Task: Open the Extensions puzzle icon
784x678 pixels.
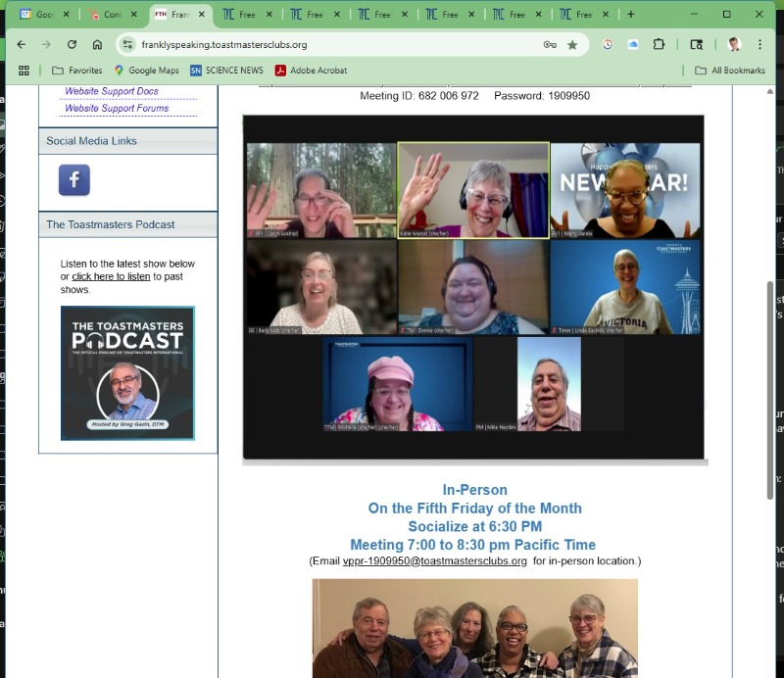Action: point(659,44)
